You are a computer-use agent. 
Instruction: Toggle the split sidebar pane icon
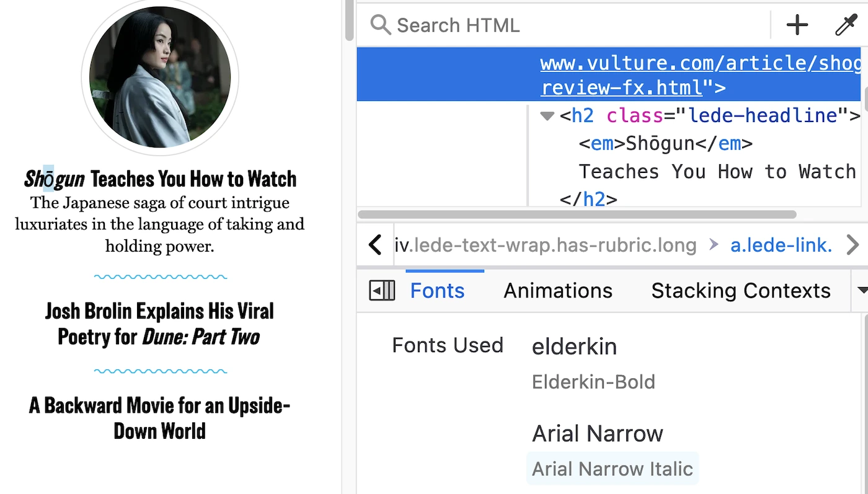tap(382, 291)
